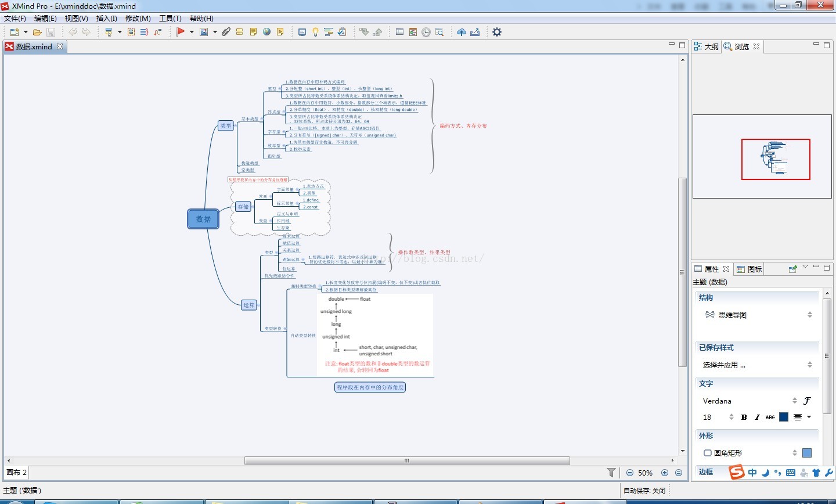836x504 pixels.
Task: Click the open folder toolbar icon
Action: click(37, 32)
